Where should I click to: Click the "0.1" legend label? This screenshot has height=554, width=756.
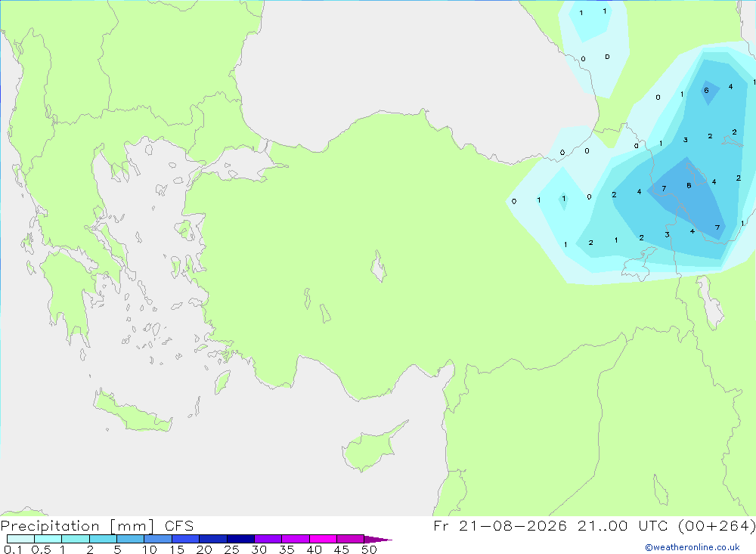(13, 549)
